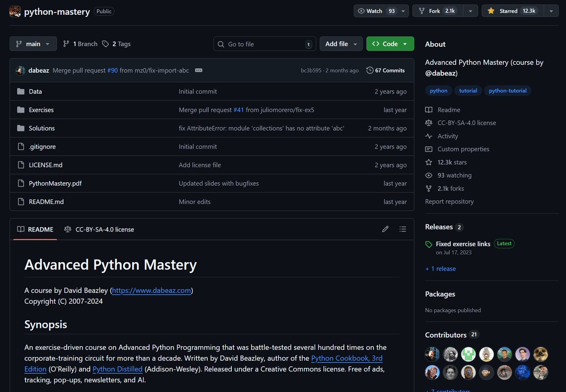This screenshot has width=566, height=392.
Task: Click the python-tutorial topic tag
Action: coord(507,91)
